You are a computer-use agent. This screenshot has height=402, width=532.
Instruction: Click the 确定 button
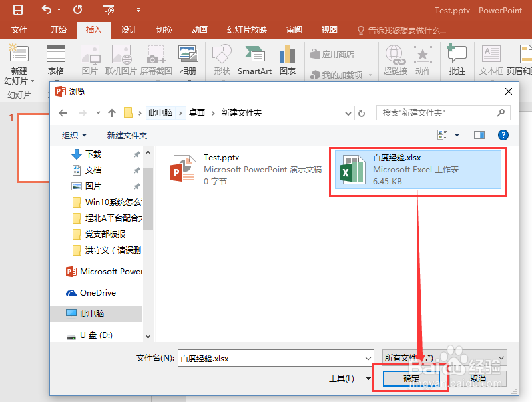tap(411, 378)
